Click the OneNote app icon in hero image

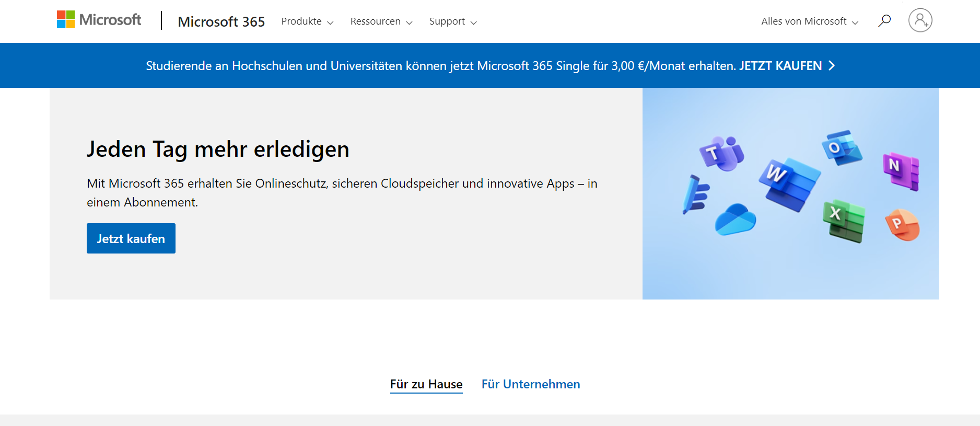(901, 171)
